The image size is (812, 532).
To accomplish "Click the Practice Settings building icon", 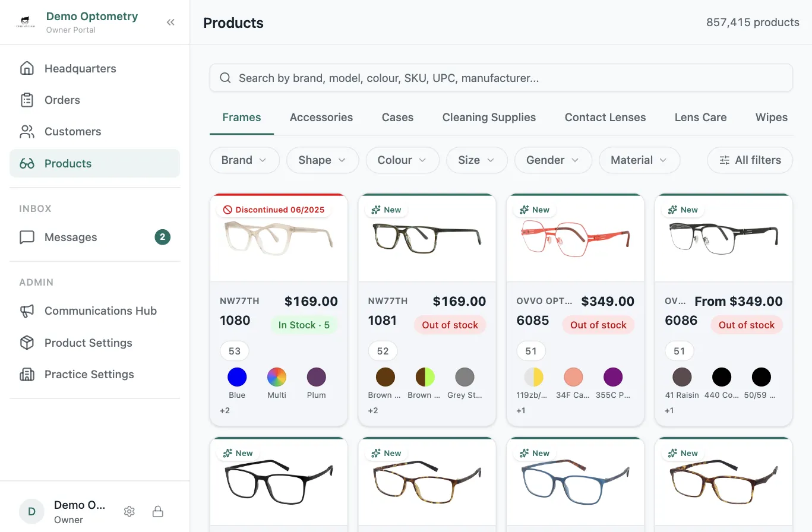I will coord(27,374).
